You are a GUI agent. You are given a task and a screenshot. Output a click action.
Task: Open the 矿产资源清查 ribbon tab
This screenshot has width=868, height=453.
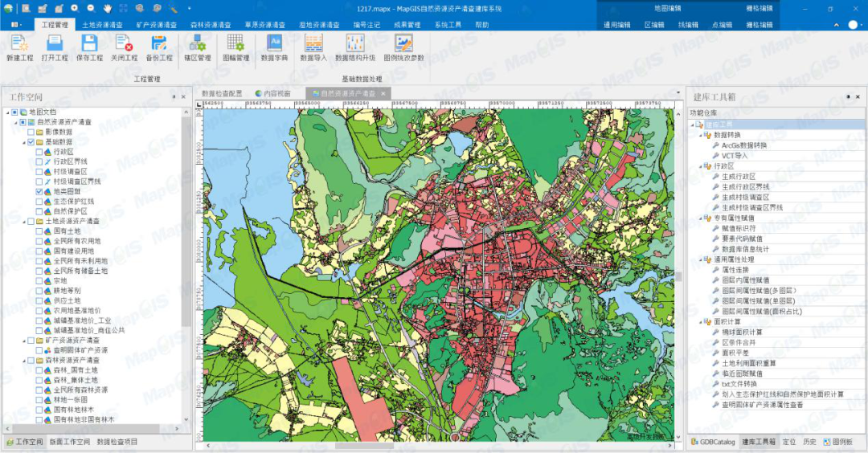[156, 25]
